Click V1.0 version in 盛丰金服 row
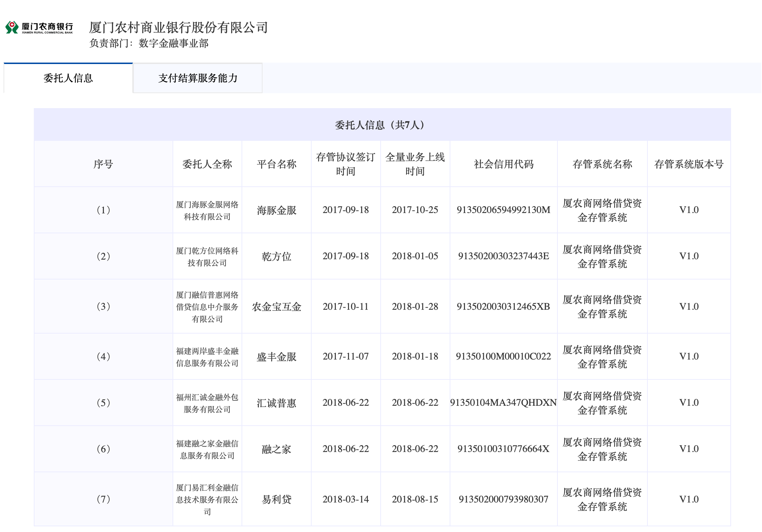762x532 pixels. tap(689, 356)
